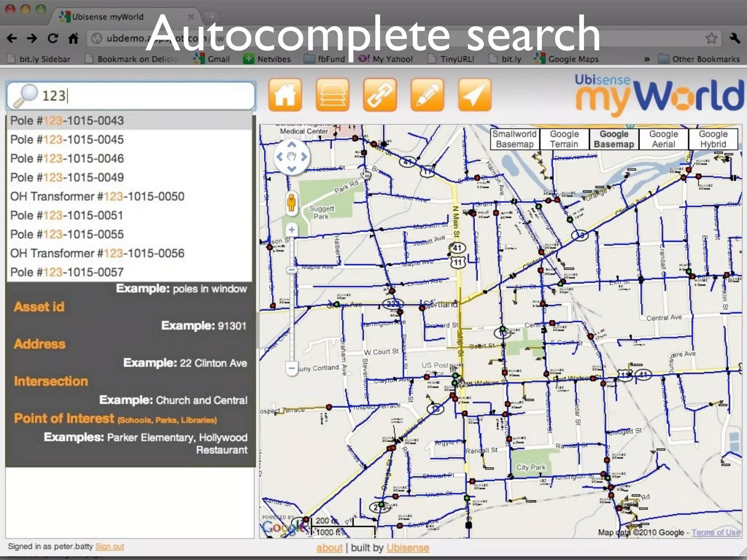This screenshot has width=747, height=560.
Task: Select the Ubisense myWorld browser tab
Action: (126, 17)
